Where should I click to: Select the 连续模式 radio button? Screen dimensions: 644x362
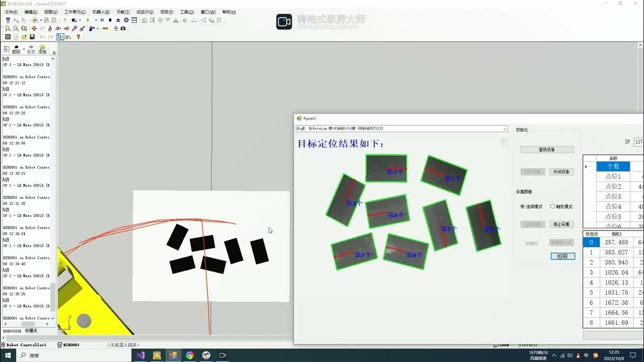[532, 207]
